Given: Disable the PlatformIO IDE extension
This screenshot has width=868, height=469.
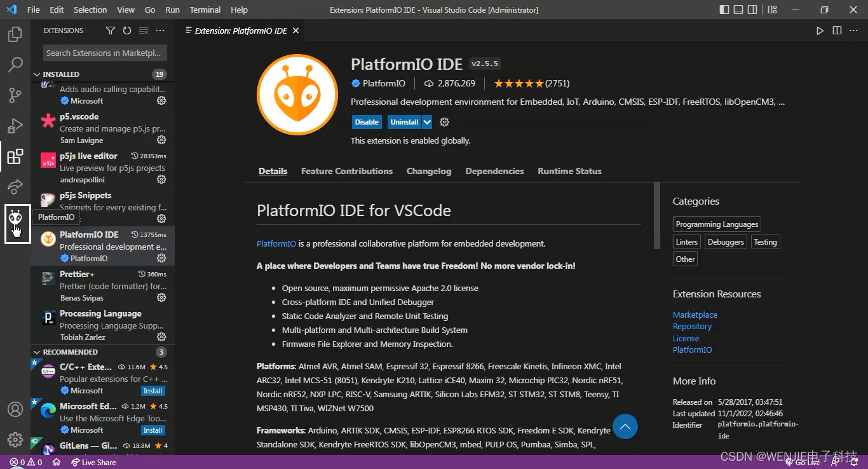Looking at the screenshot, I should (367, 122).
